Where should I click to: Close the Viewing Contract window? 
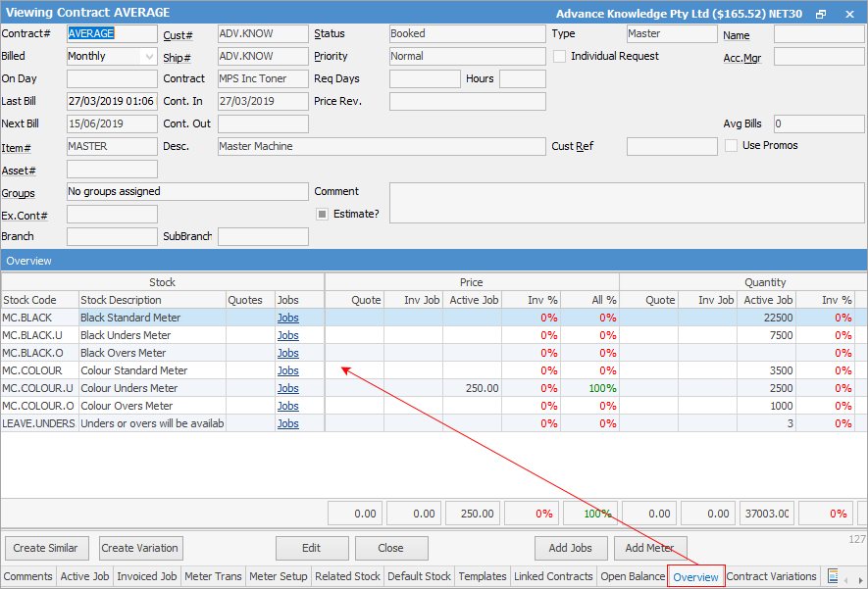[847, 13]
